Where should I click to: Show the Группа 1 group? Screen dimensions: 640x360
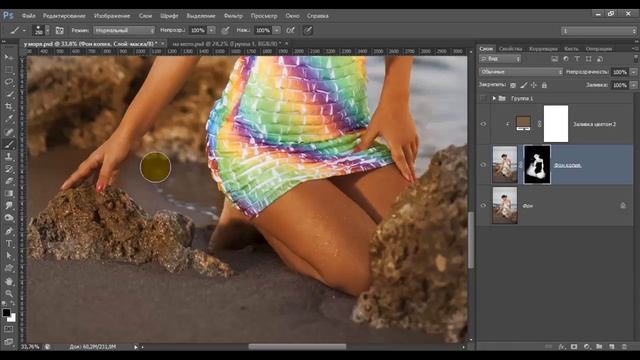[x=483, y=98]
